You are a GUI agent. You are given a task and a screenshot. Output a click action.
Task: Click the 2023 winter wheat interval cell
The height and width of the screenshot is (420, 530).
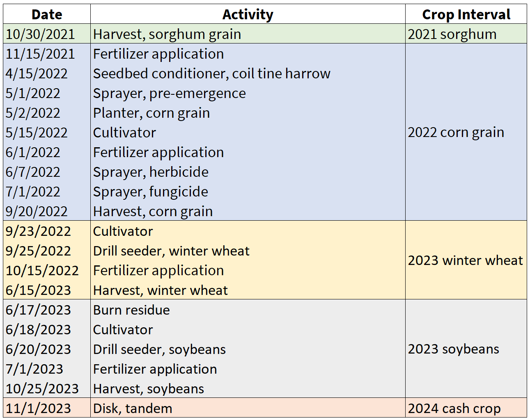coord(465,260)
